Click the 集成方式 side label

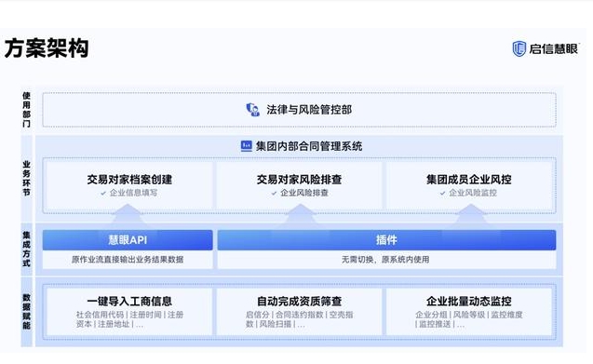coord(26,249)
